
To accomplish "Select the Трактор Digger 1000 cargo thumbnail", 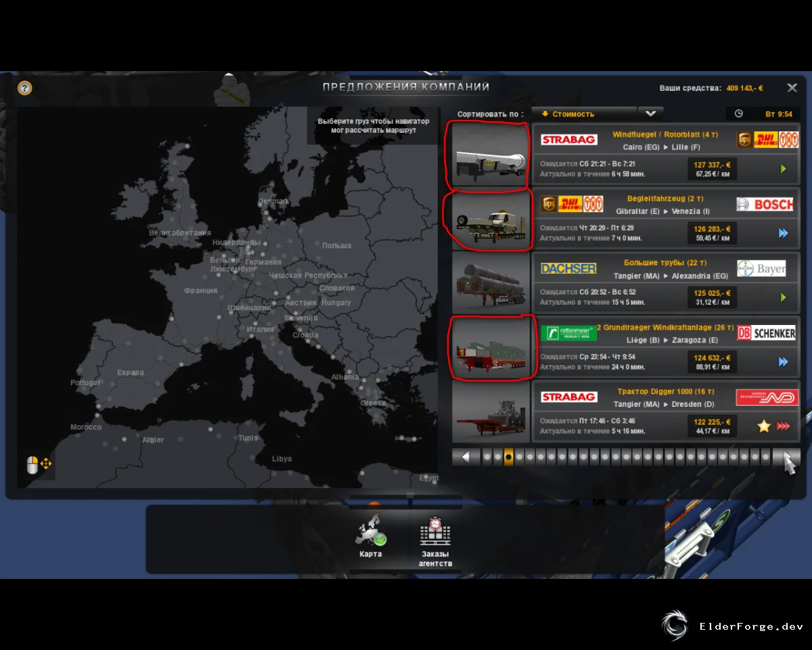I will coord(491,412).
